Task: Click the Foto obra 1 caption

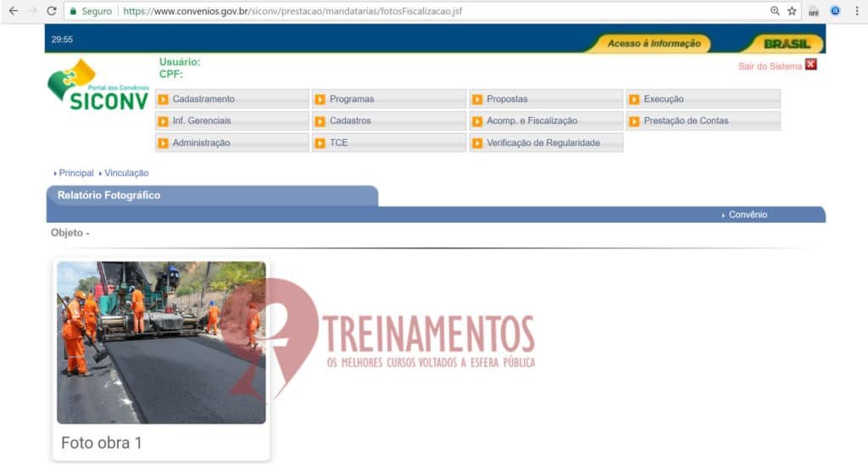Action: pyautogui.click(x=102, y=442)
